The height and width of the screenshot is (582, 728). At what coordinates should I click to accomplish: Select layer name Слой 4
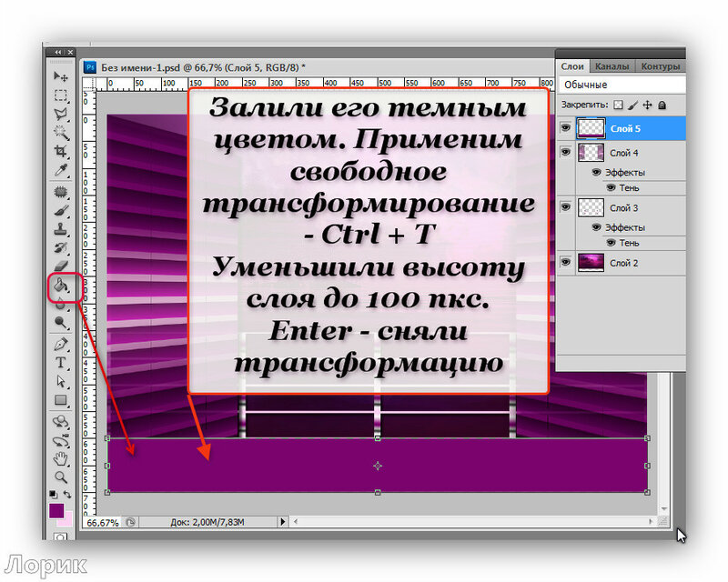click(624, 153)
